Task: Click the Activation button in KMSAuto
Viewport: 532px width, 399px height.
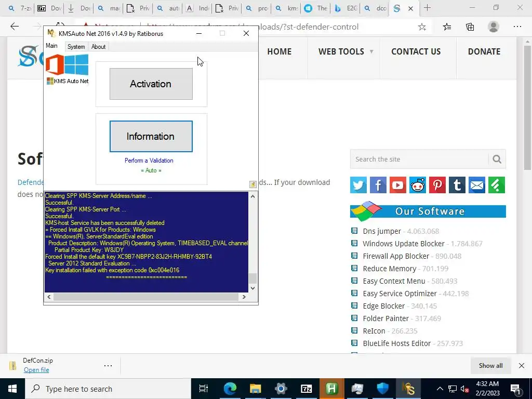Action: [x=151, y=84]
